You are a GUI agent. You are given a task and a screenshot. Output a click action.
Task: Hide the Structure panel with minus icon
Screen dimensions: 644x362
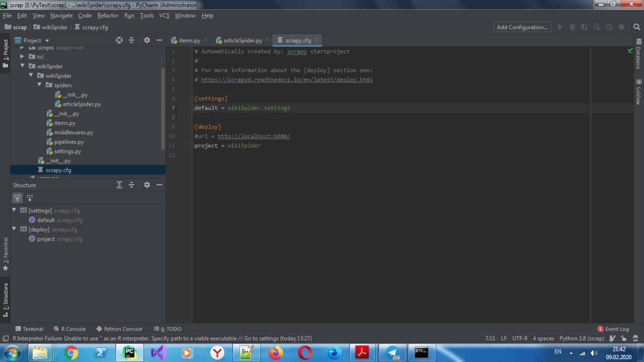(x=159, y=185)
